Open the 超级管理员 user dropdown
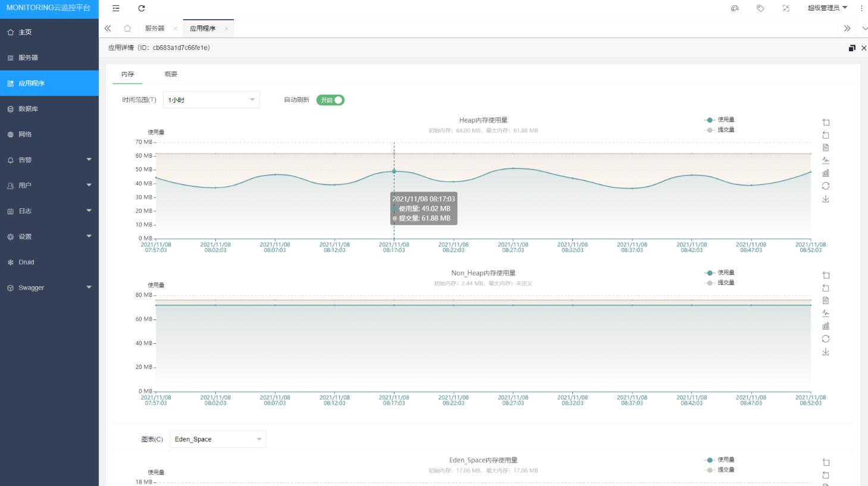This screenshot has width=868, height=486. pos(827,8)
